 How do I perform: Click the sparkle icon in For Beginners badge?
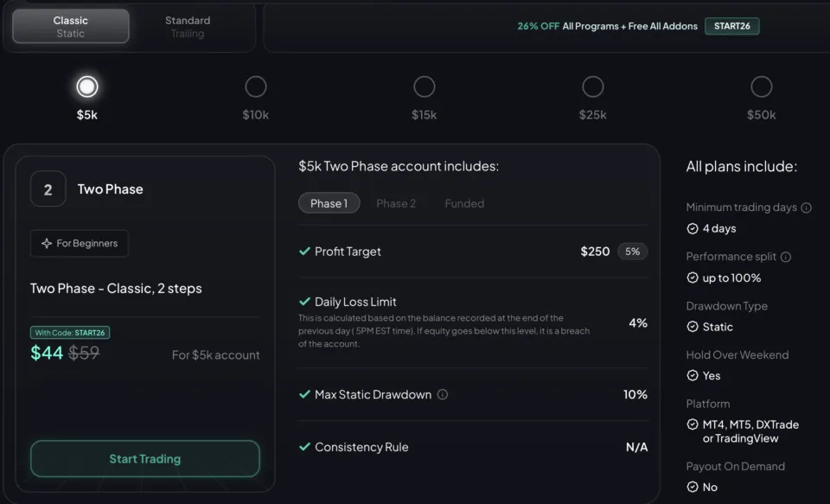pyautogui.click(x=47, y=243)
